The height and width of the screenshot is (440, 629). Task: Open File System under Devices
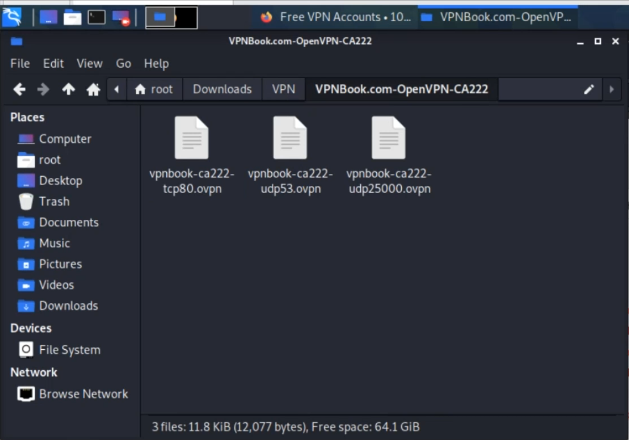(59, 350)
